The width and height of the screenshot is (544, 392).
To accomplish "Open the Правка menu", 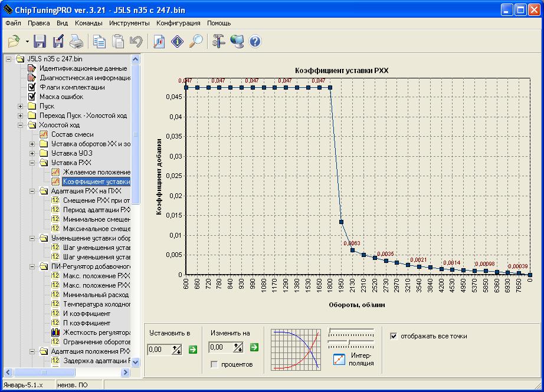I will tap(38, 23).
